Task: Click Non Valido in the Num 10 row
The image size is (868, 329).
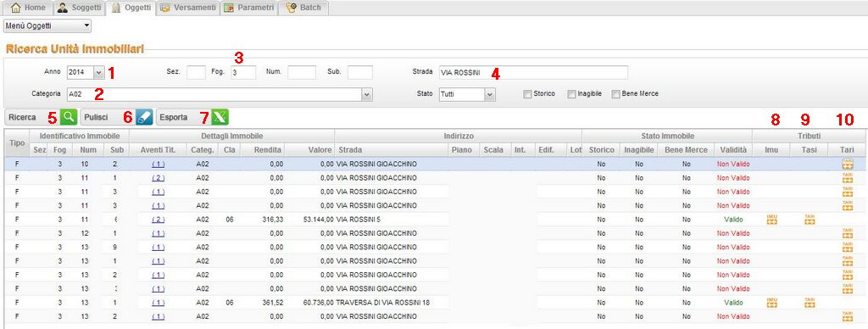Action: coord(733,164)
